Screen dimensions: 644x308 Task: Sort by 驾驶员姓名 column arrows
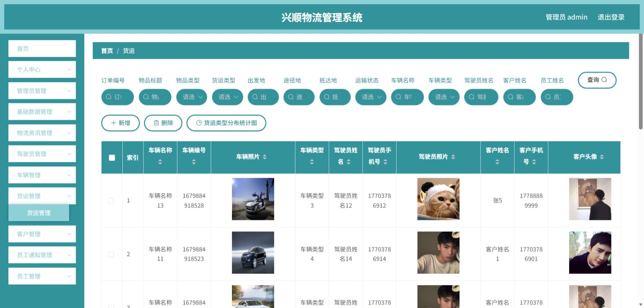(x=349, y=162)
